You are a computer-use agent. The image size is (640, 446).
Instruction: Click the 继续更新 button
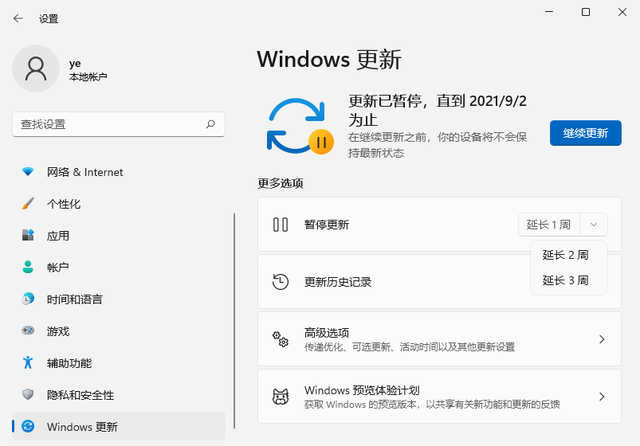pos(585,133)
